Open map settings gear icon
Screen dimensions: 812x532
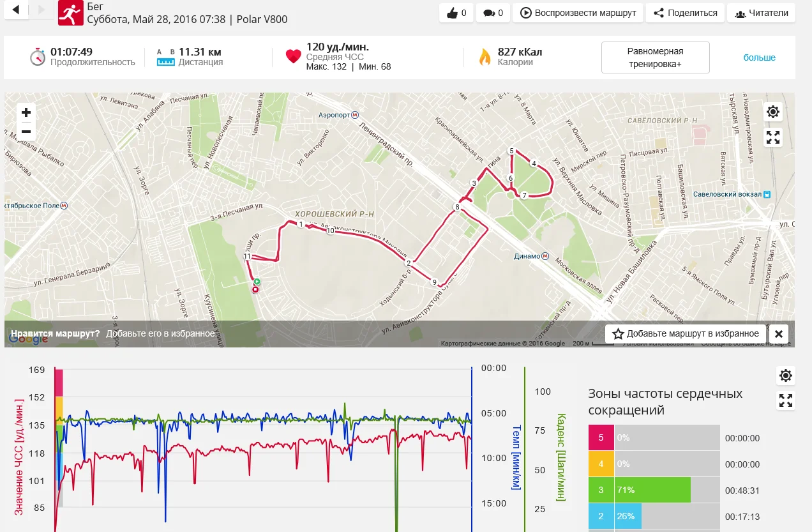pos(773,112)
